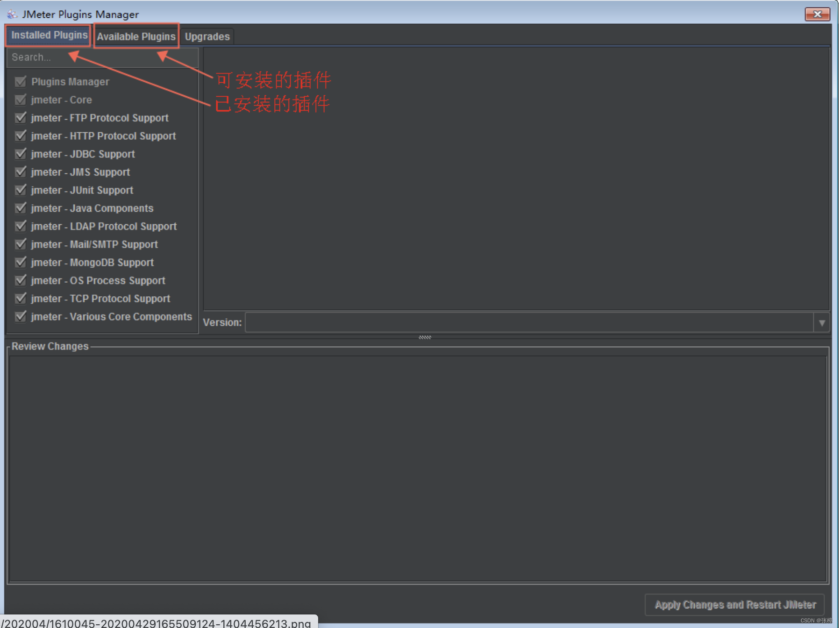Uncheck jmeter - MongoDB Support checkbox
The height and width of the screenshot is (628, 840).
(21, 262)
